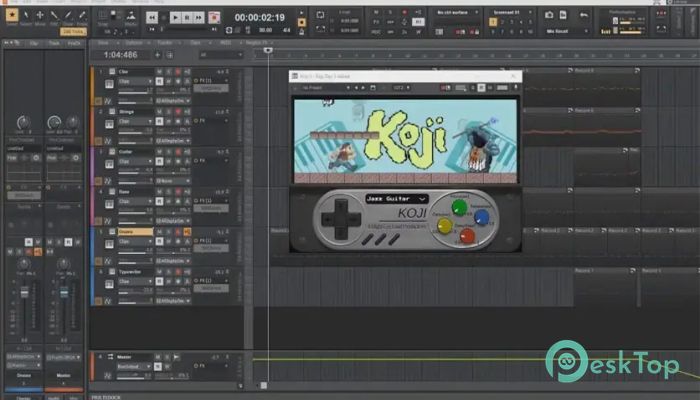Open the Track view Clips menu
The width and height of the screenshot is (700, 400).
click(196, 43)
